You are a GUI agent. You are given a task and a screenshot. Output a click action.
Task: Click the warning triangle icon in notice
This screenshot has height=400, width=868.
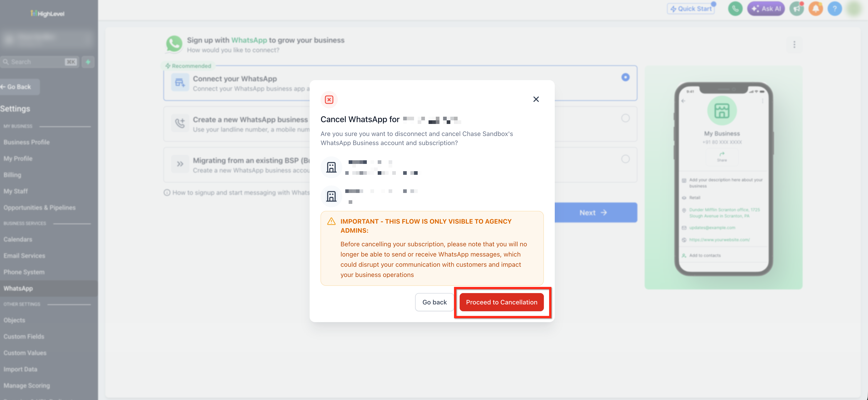pos(331,221)
